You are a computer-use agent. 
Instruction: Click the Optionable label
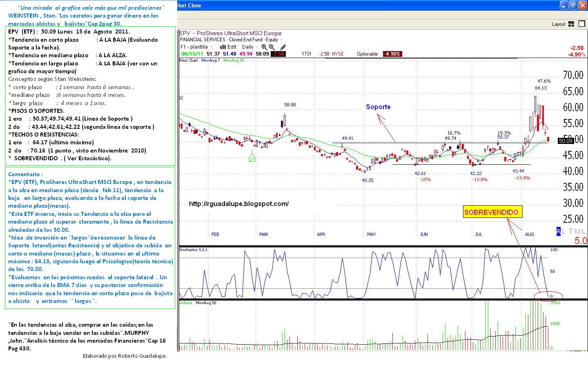[367, 54]
